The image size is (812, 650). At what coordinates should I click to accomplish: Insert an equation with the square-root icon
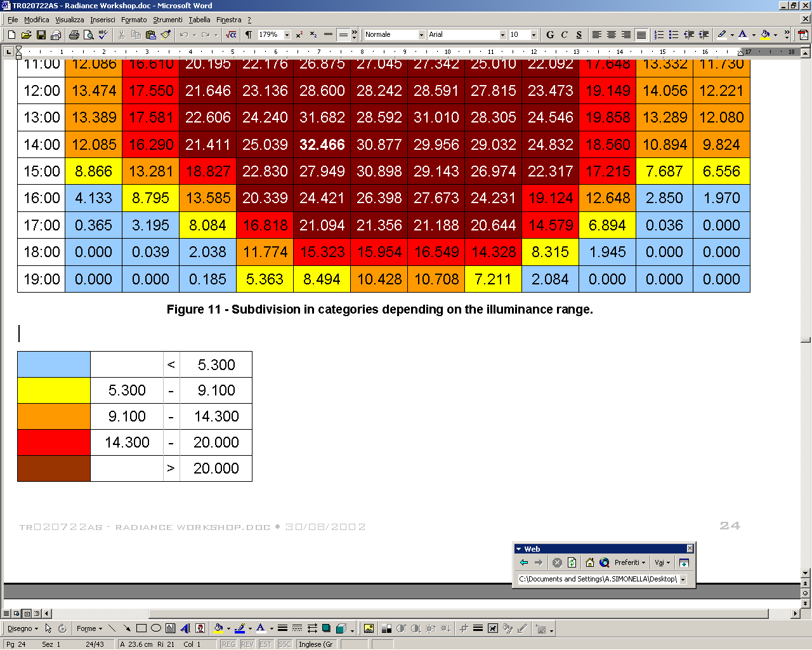point(231,35)
